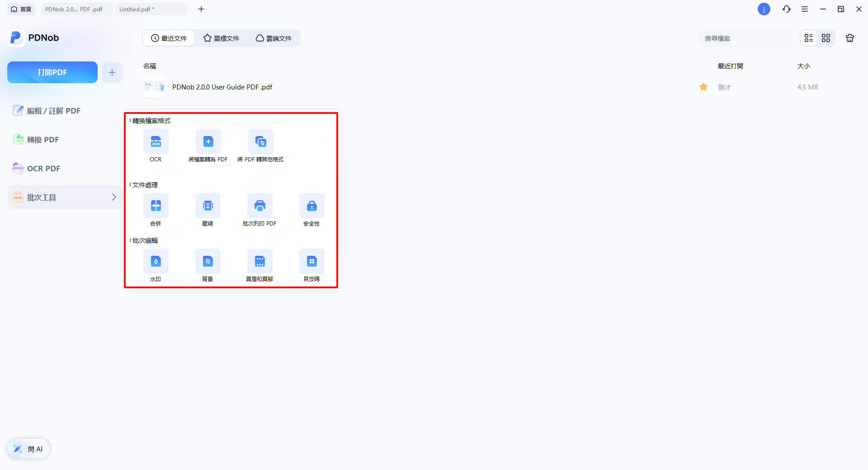Open PDNob 2.0.0 User Guide PDF .pdf
This screenshot has width=868, height=470.
[x=222, y=87]
